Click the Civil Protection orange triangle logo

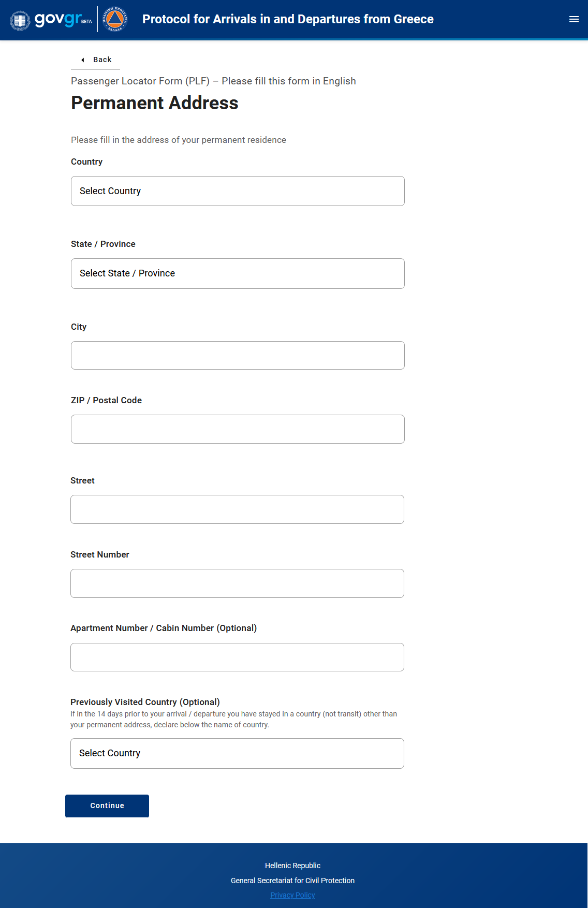114,19
